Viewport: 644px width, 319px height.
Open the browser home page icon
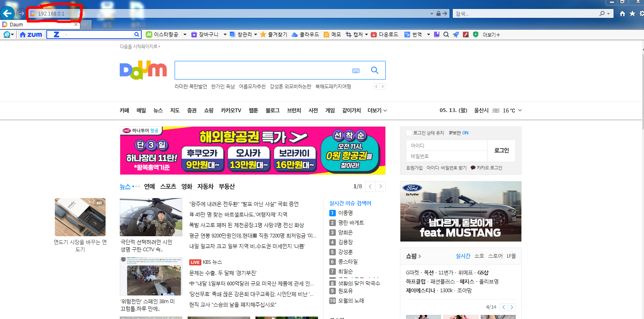tap(622, 14)
